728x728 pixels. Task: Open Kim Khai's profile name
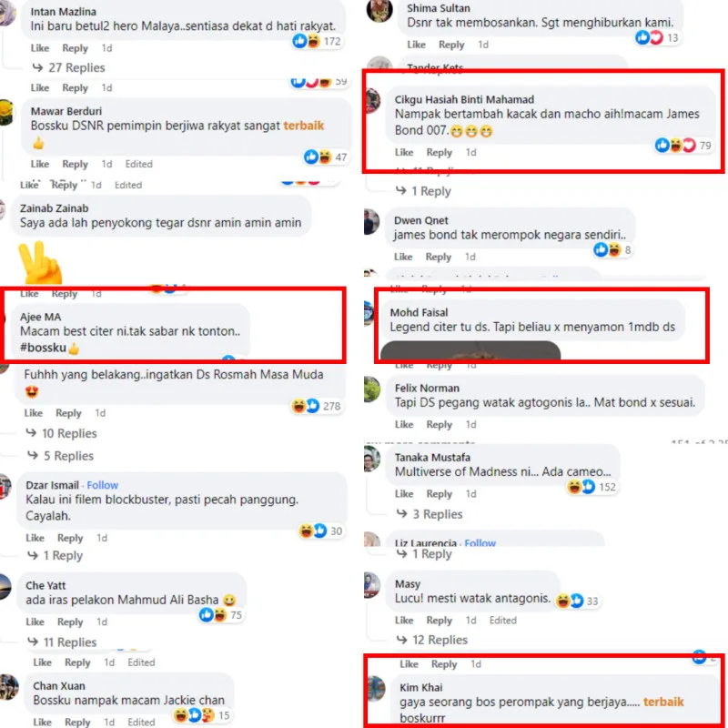(421, 687)
